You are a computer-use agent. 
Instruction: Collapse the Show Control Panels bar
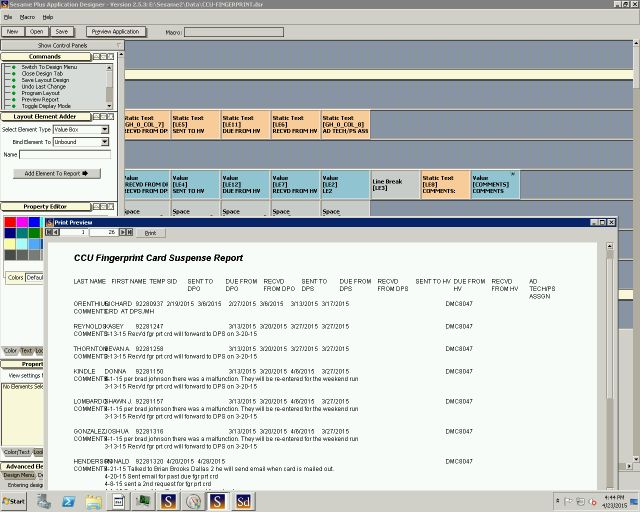62,45
